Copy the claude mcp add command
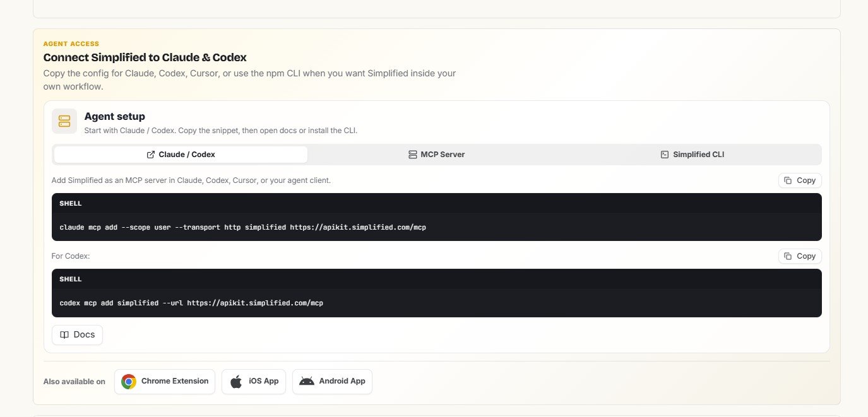 pos(800,180)
